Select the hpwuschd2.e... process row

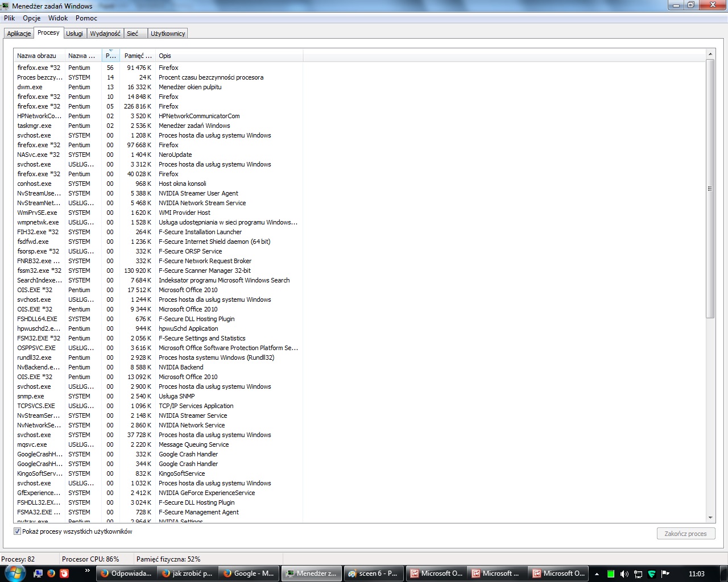point(158,329)
